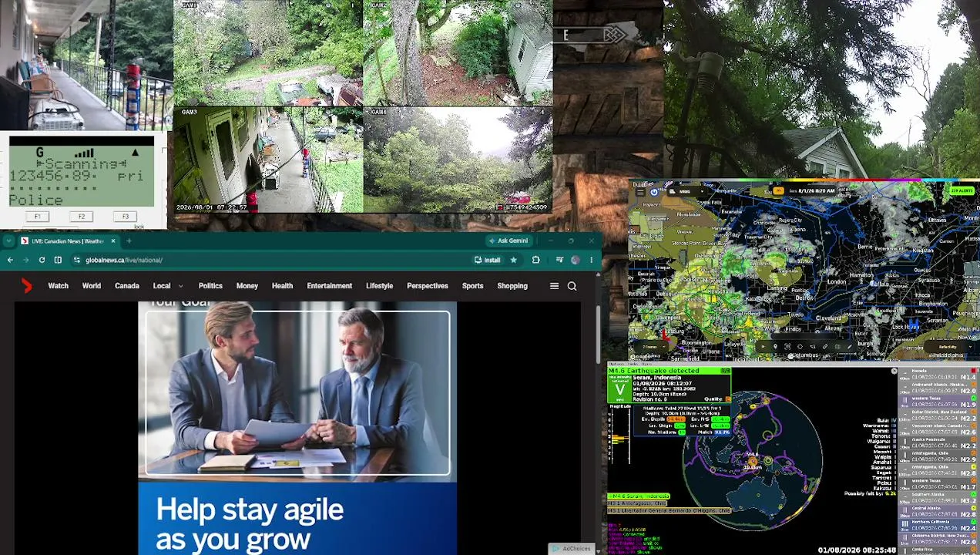Open the Watch menu item
The width and height of the screenshot is (980, 555).
pos(58,286)
